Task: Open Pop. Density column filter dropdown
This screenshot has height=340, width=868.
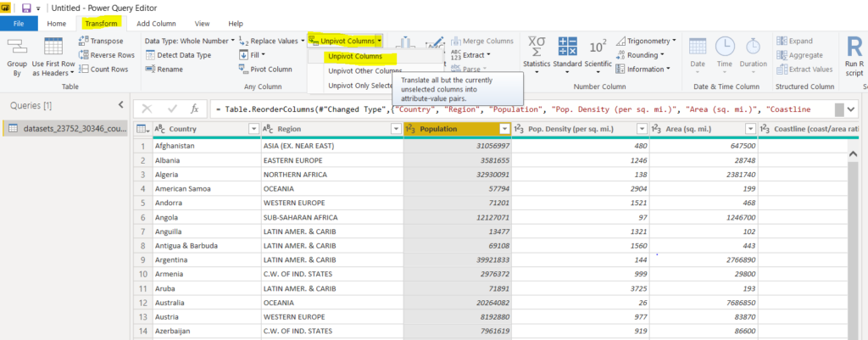Action: [642, 129]
